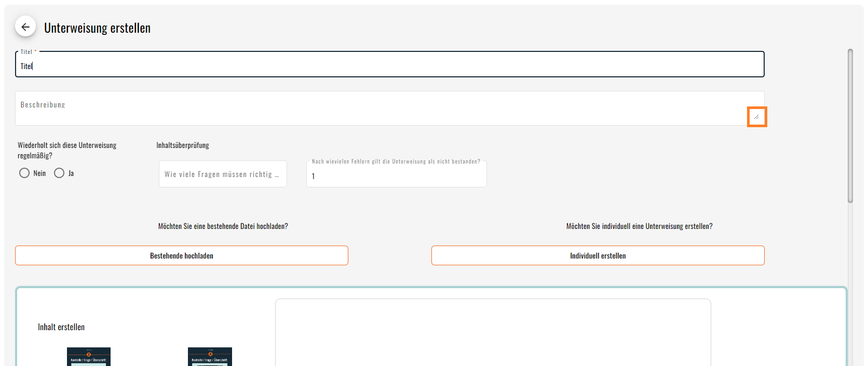Viewport: 868px width, 366px height.
Task: Click the empty content preview box
Action: 493,332
